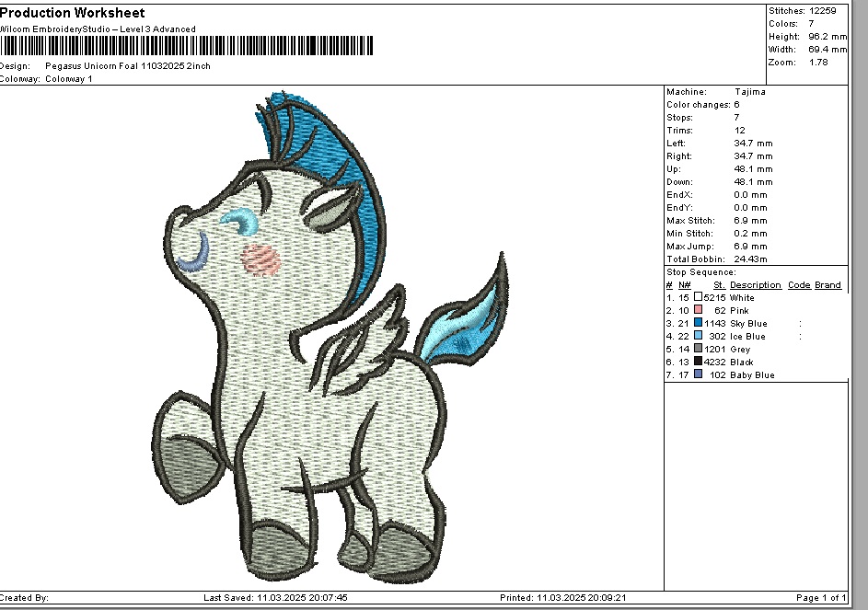The width and height of the screenshot is (868, 610).
Task: Choose the Black thread color swatch
Action: click(x=699, y=363)
